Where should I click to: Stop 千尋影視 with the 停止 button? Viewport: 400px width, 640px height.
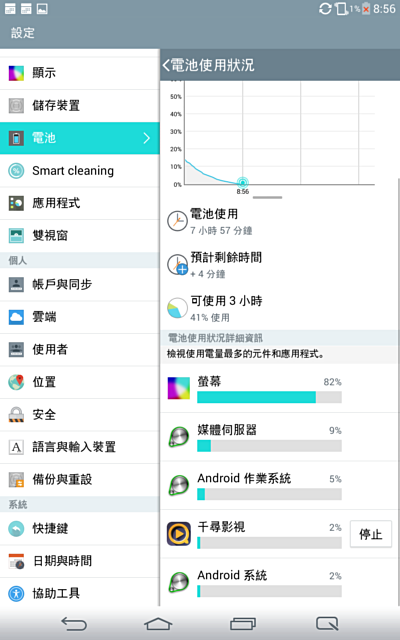click(x=371, y=534)
